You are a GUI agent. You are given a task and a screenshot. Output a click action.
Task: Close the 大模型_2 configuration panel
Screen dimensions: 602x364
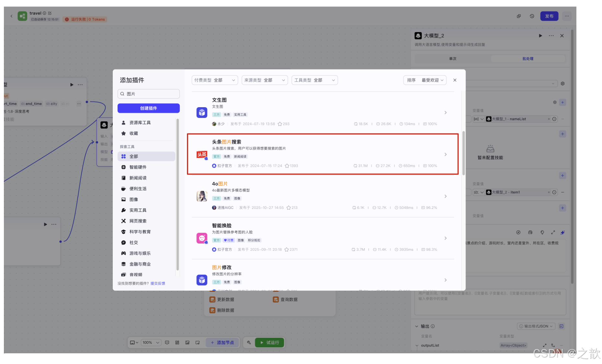click(562, 36)
